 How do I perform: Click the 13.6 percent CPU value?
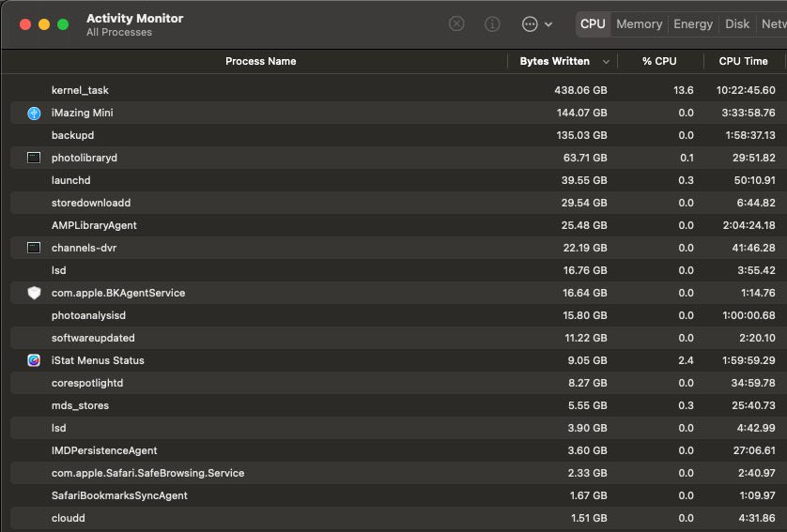click(x=683, y=90)
